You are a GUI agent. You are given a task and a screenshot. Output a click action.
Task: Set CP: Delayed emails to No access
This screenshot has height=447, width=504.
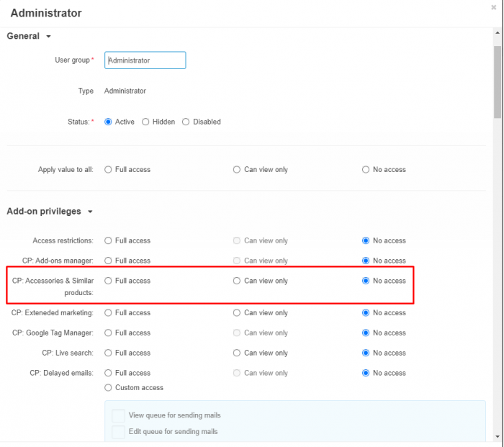click(x=366, y=373)
